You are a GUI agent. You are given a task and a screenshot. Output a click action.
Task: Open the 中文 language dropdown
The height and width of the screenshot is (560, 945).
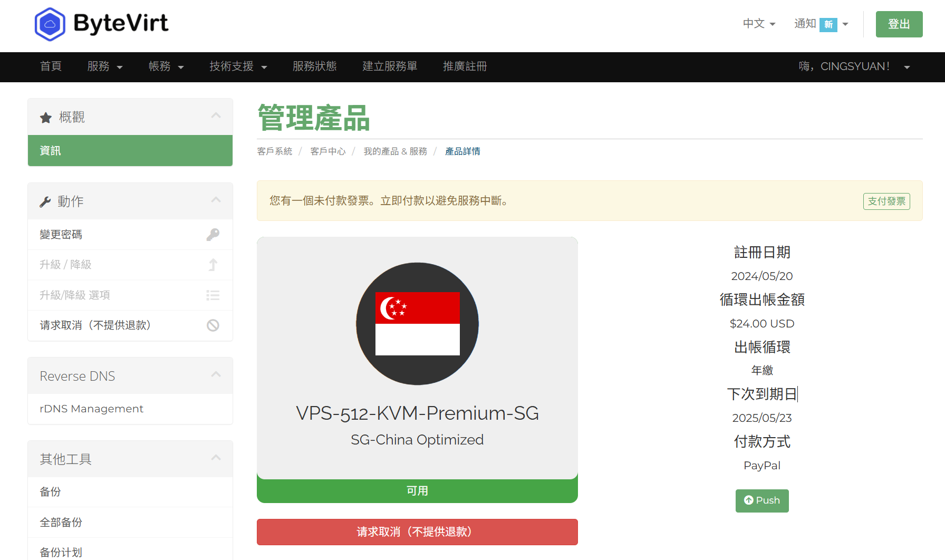point(759,24)
